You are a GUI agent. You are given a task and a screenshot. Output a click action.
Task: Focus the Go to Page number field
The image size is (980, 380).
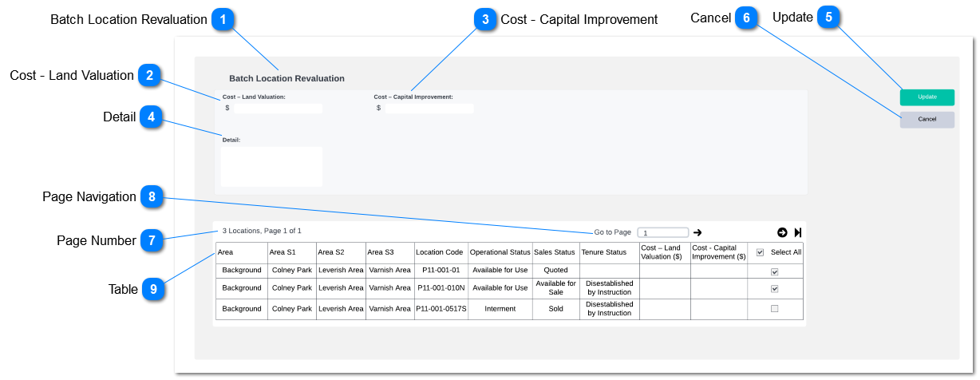tap(663, 232)
